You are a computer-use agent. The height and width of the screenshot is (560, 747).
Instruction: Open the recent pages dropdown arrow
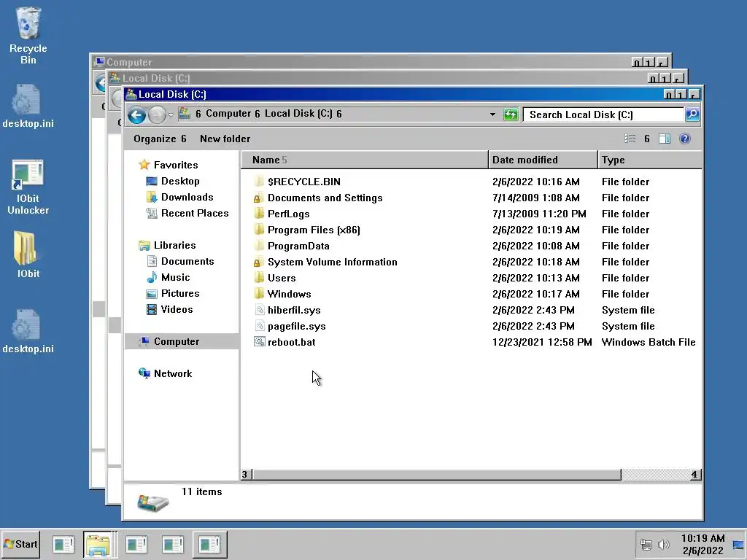[x=171, y=114]
